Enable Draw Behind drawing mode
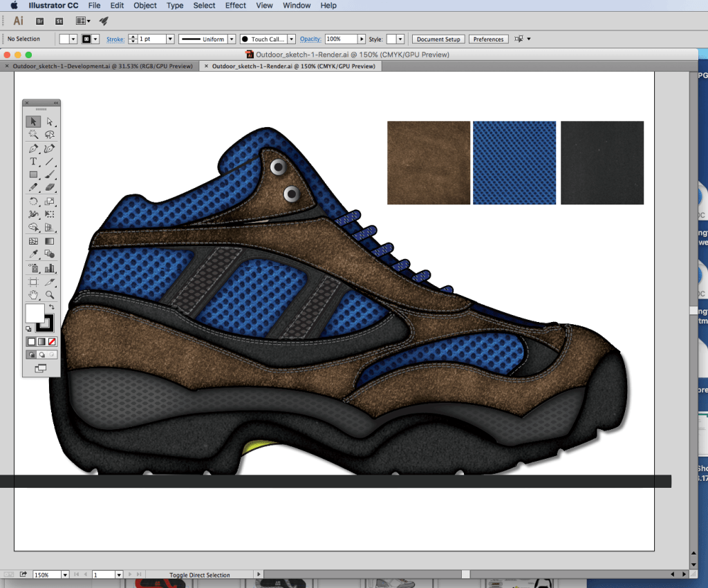 click(x=41, y=354)
